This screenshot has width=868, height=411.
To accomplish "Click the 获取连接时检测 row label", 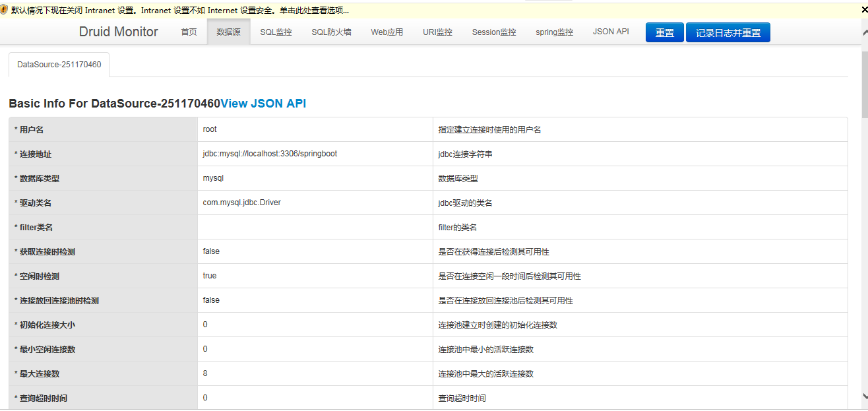I will pos(45,252).
